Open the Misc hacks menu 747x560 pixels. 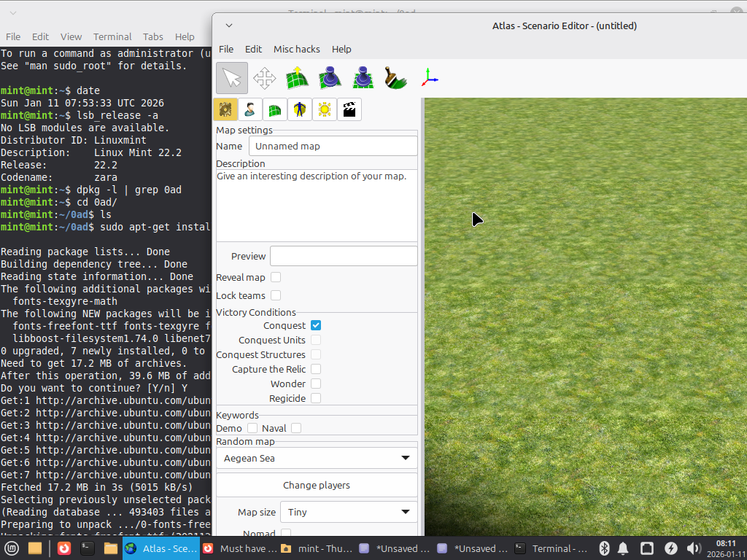[x=296, y=49]
